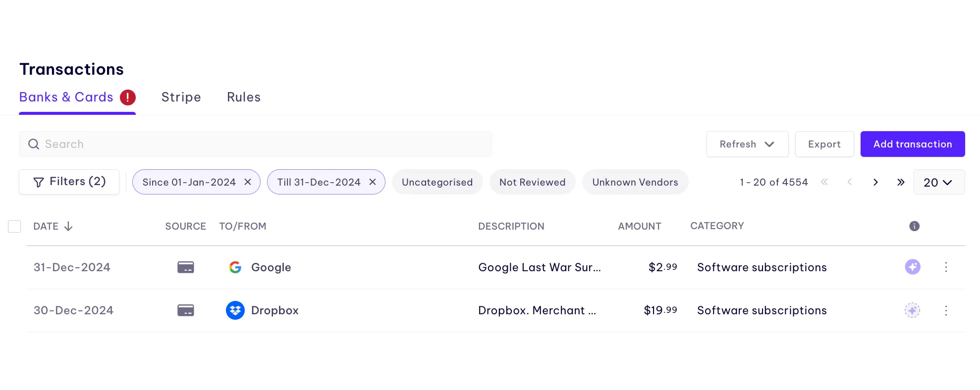Screen dimensions: 980x390
Task: Click the Add transaction button
Action: (x=912, y=144)
